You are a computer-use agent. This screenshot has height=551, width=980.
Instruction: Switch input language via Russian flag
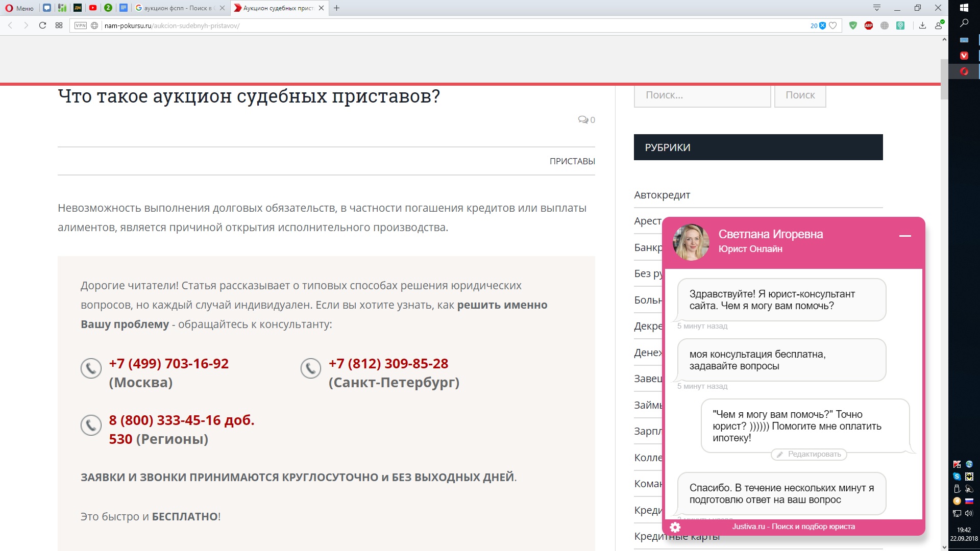coord(969,501)
